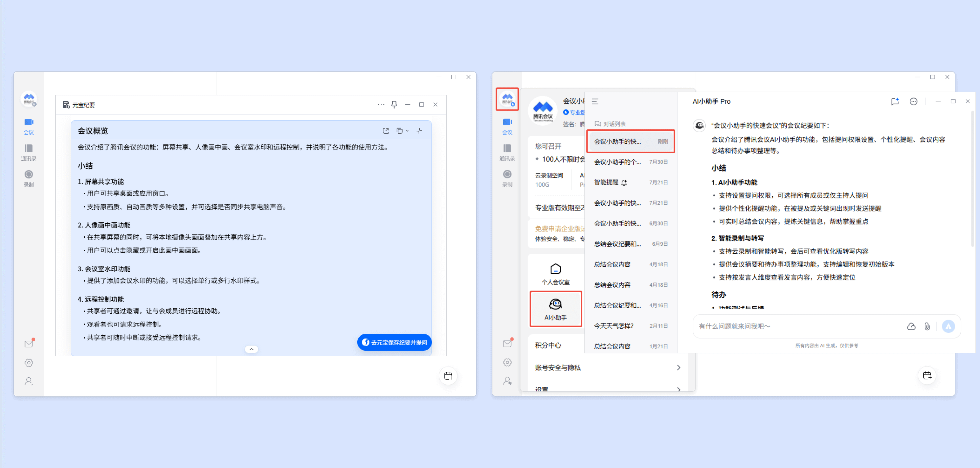Attach a file using the paperclip icon

pos(927,326)
